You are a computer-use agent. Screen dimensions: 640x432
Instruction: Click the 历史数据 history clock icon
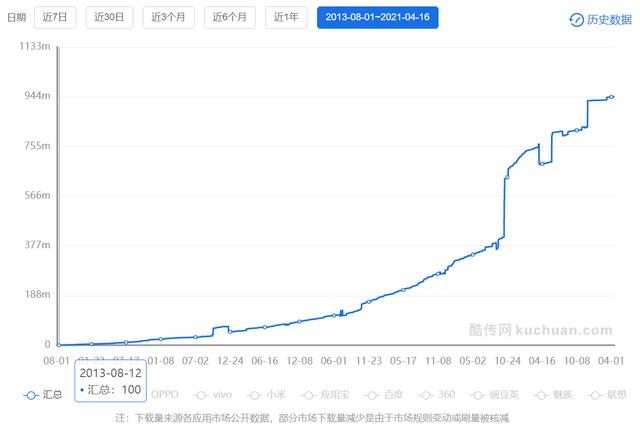point(576,19)
